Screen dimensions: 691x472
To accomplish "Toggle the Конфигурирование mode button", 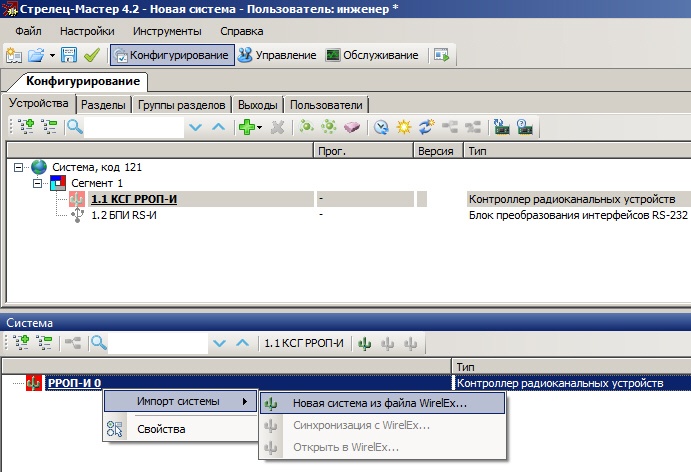I will click(172, 55).
